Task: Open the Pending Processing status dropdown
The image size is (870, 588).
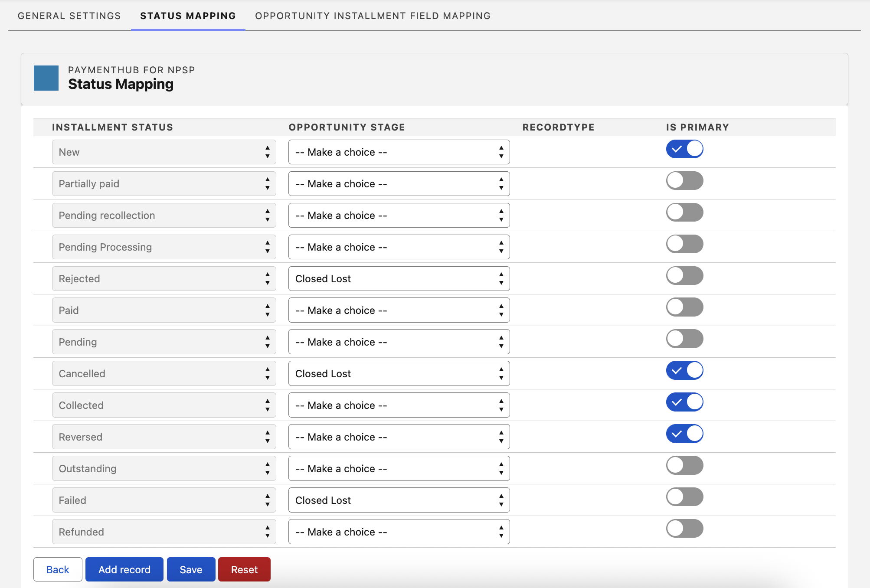Action: 164,247
